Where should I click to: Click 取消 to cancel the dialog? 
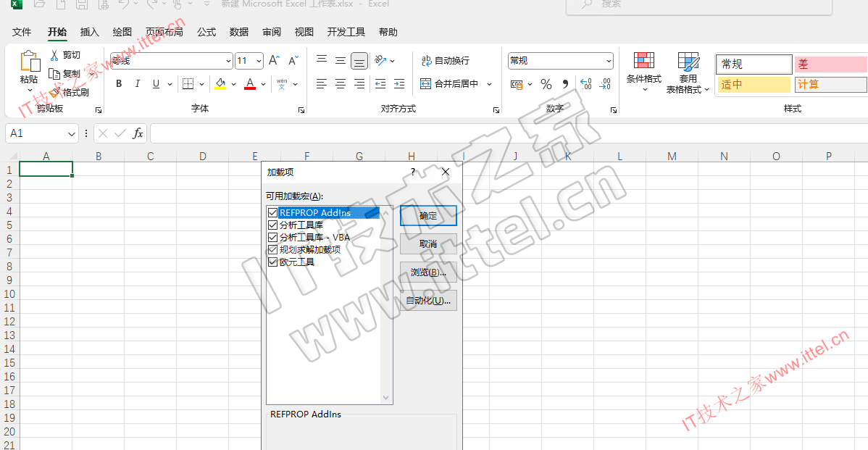tap(428, 244)
